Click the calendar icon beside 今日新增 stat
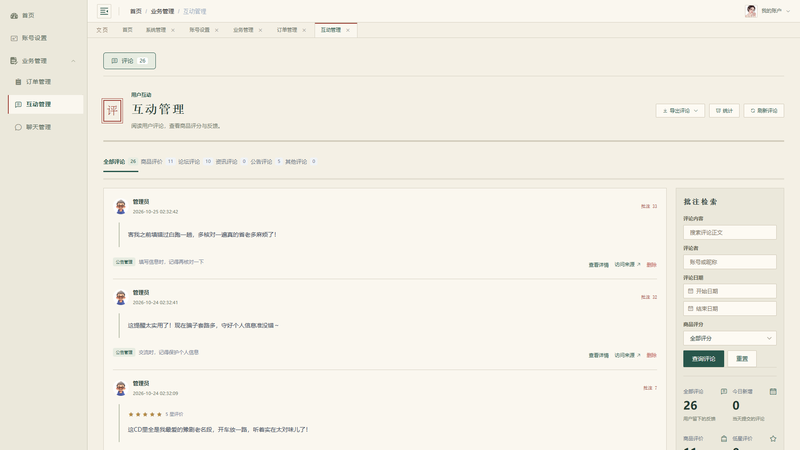 click(773, 391)
